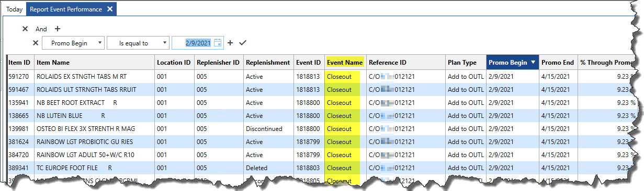This screenshot has width=644, height=191.
Task: Sort by Item ID column header
Action: pyautogui.click(x=20, y=63)
